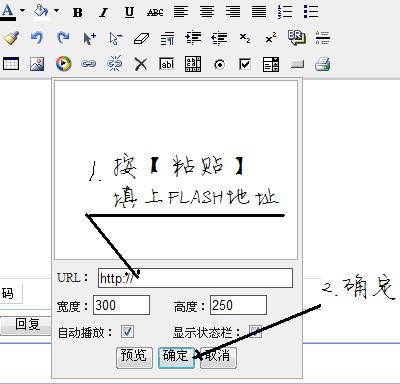Insert textarea form element icon
Screen dimensions: 400x384
click(193, 64)
